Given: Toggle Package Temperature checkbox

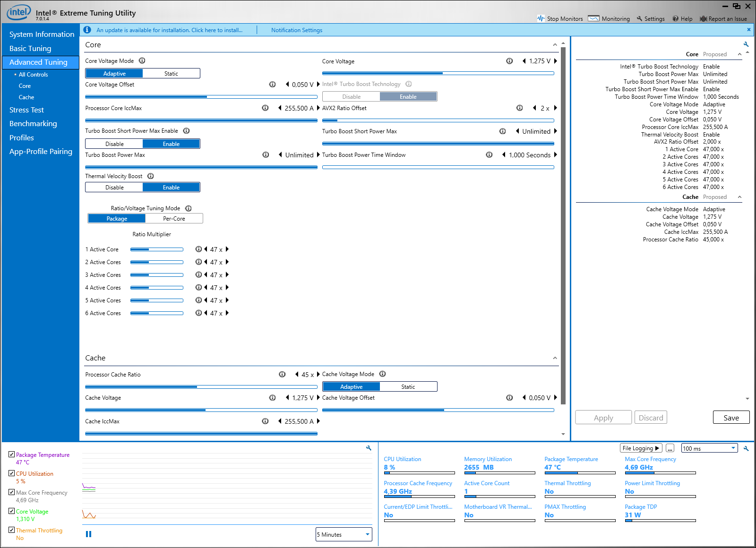Looking at the screenshot, I should 12,454.
